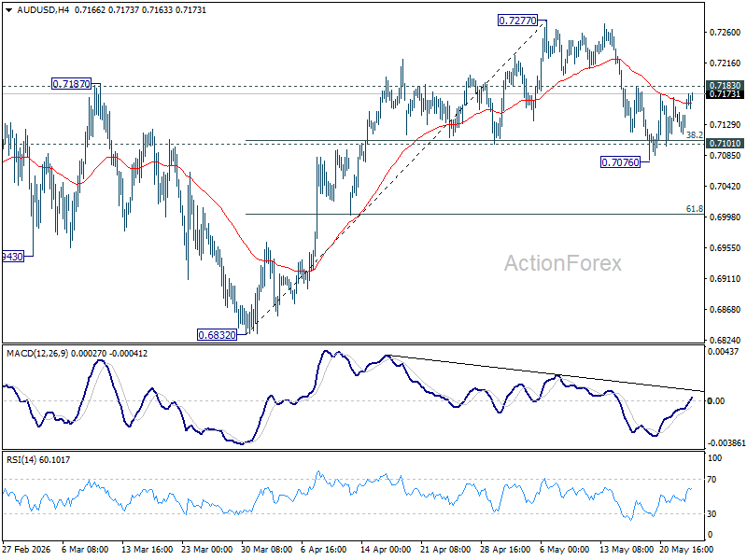This screenshot has width=747, height=560.
Task: Click the 0.69980 price axis value
Action: 726,217
